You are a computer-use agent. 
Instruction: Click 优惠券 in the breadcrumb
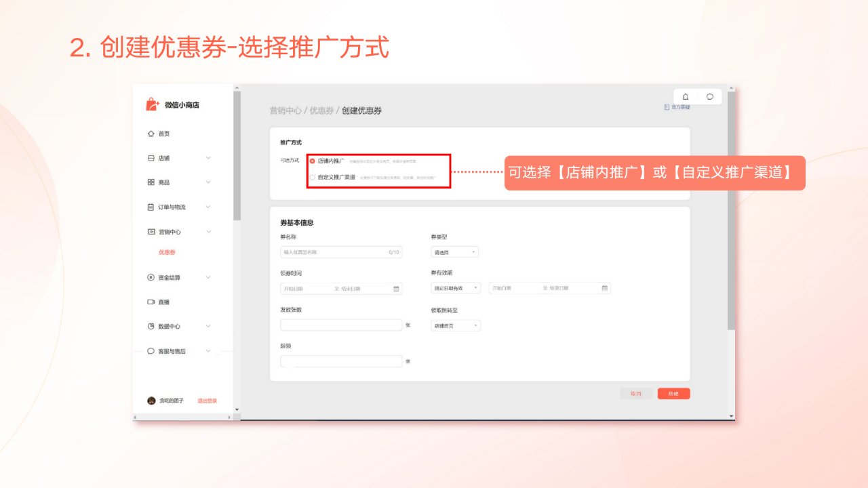(x=321, y=110)
